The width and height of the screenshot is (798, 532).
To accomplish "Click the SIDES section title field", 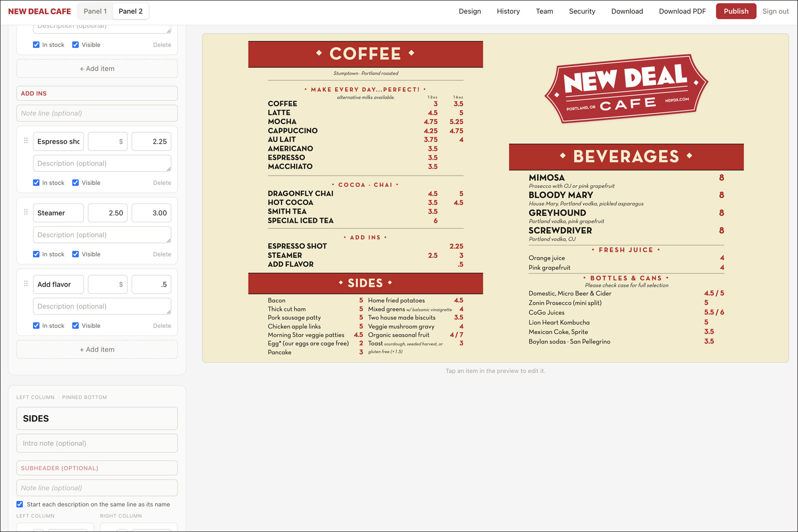I will 97,418.
